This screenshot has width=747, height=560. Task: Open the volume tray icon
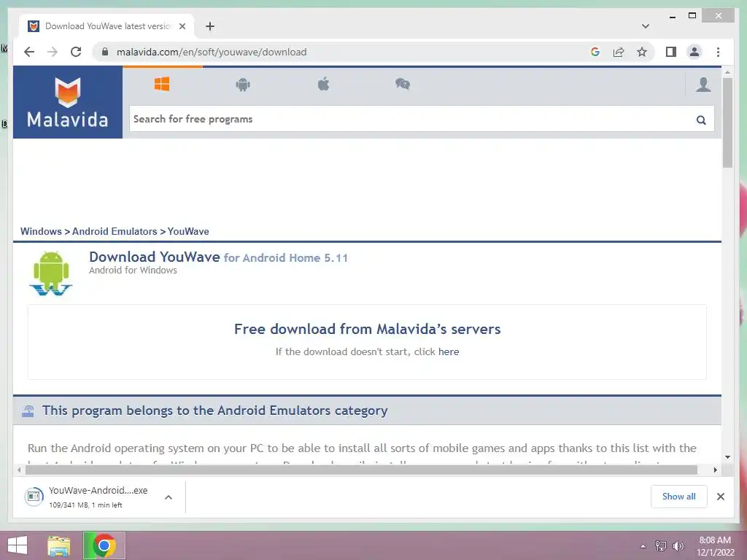(678, 546)
